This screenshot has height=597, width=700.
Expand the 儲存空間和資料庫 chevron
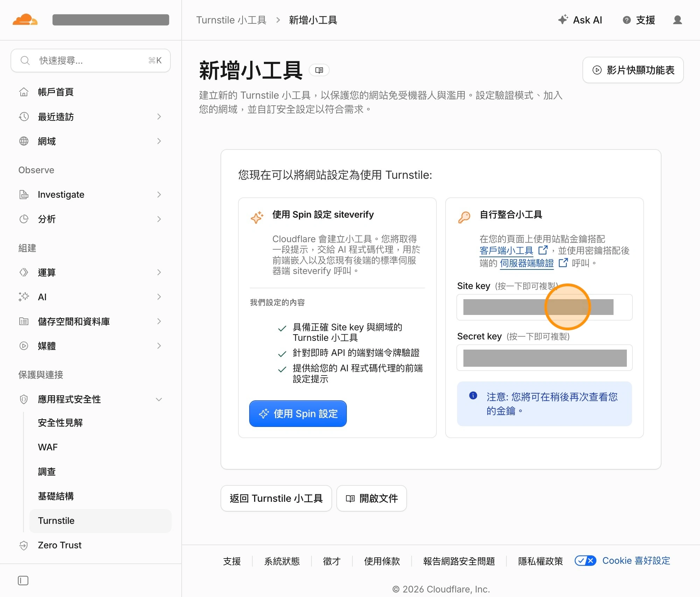coord(159,321)
